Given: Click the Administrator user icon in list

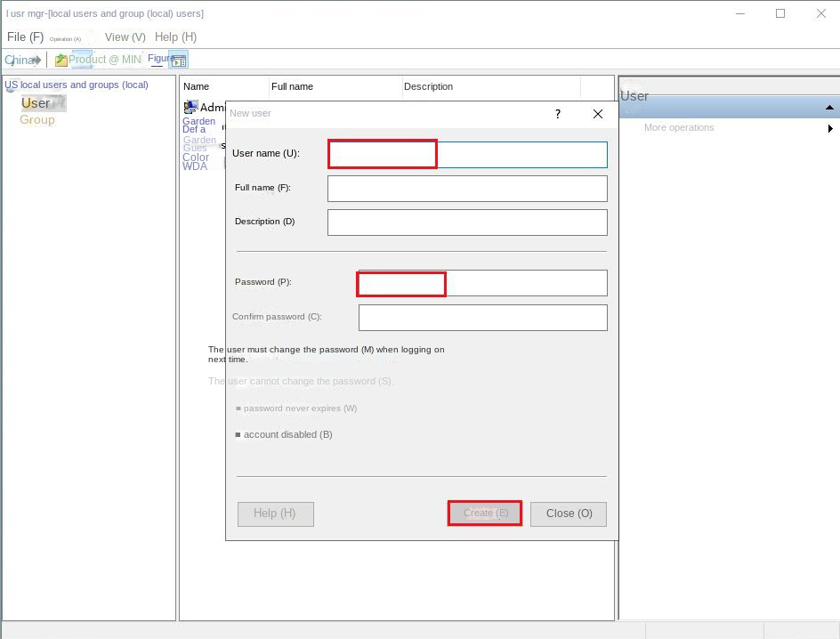Looking at the screenshot, I should click(190, 107).
